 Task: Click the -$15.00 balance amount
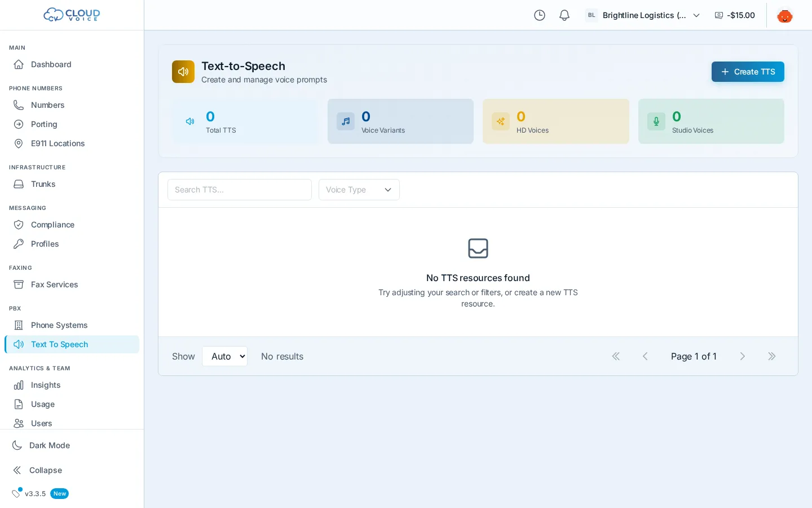tap(741, 15)
